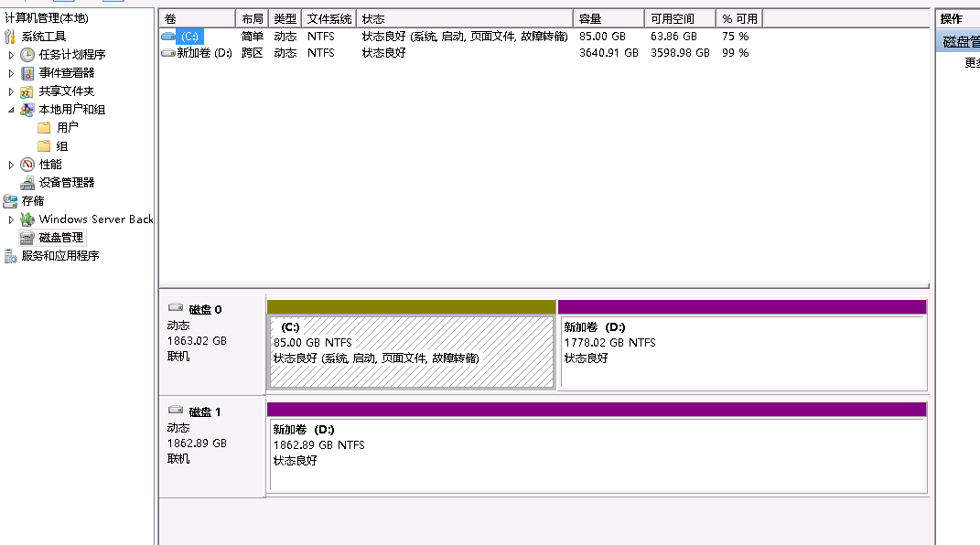Viewport: 980px width, 545px height.
Task: Click the 3640.91 GB capacity cell
Action: point(608,53)
